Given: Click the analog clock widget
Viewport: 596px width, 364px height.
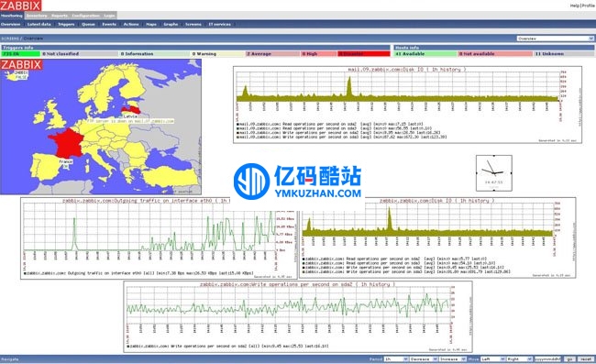Looking at the screenshot, I should tap(493, 173).
